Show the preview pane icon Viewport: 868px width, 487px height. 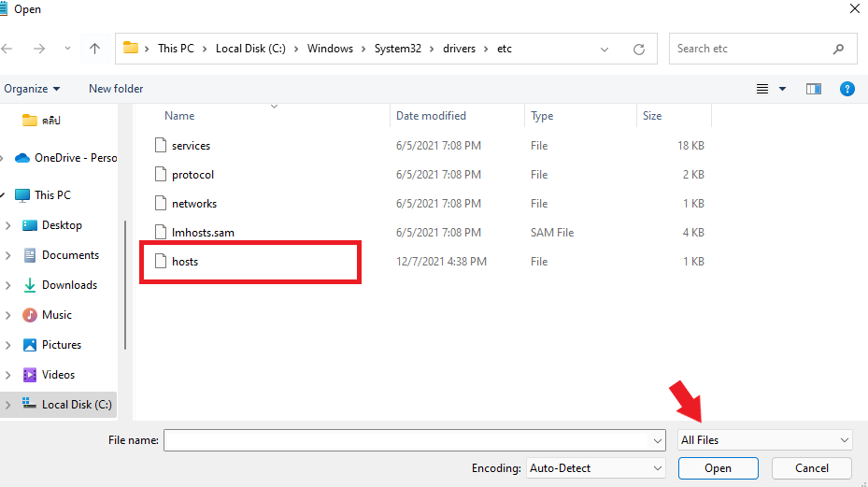point(813,89)
